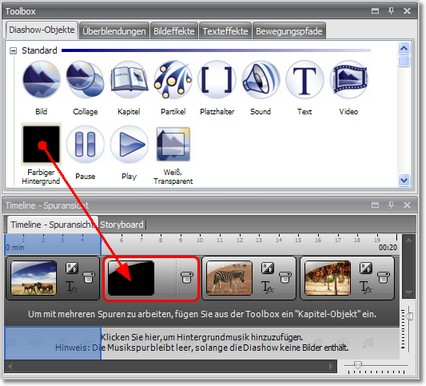Maximize the Timeline panel
The height and width of the screenshot is (386, 426).
coord(375,205)
